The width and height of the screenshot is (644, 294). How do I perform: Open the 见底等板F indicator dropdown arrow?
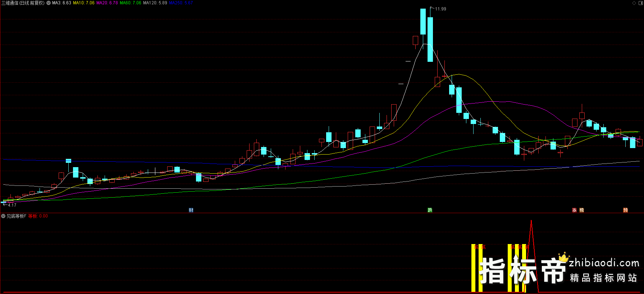click(x=3, y=216)
